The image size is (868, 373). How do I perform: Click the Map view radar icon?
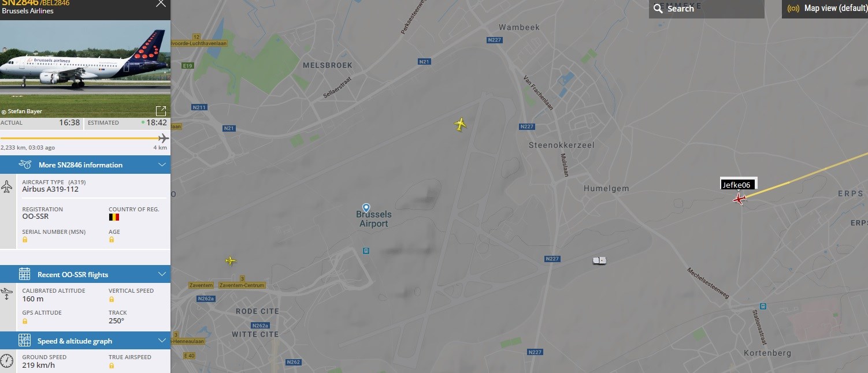(x=793, y=9)
